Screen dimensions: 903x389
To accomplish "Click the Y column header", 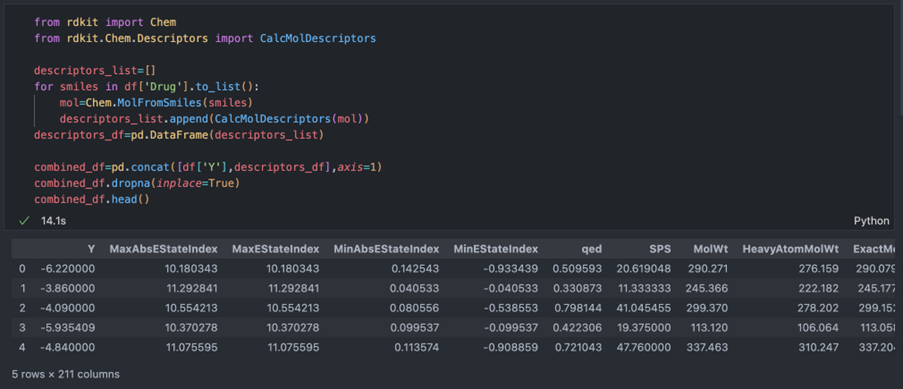I will (x=91, y=249).
